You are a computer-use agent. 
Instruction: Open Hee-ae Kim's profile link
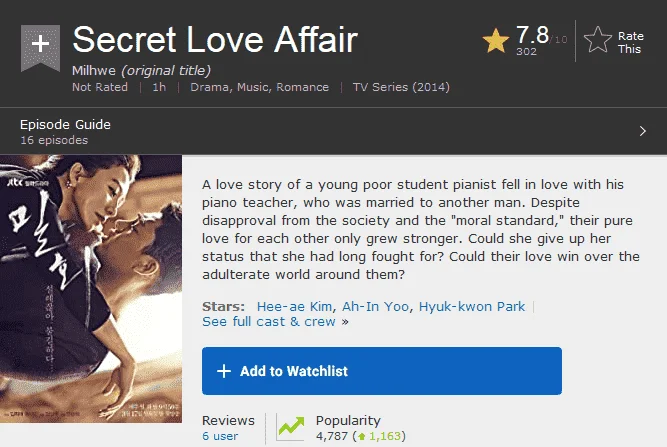(x=295, y=307)
